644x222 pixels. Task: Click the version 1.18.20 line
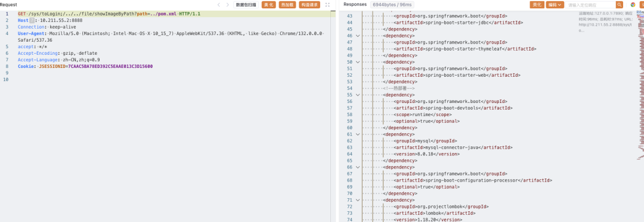pyautogui.click(x=428, y=220)
